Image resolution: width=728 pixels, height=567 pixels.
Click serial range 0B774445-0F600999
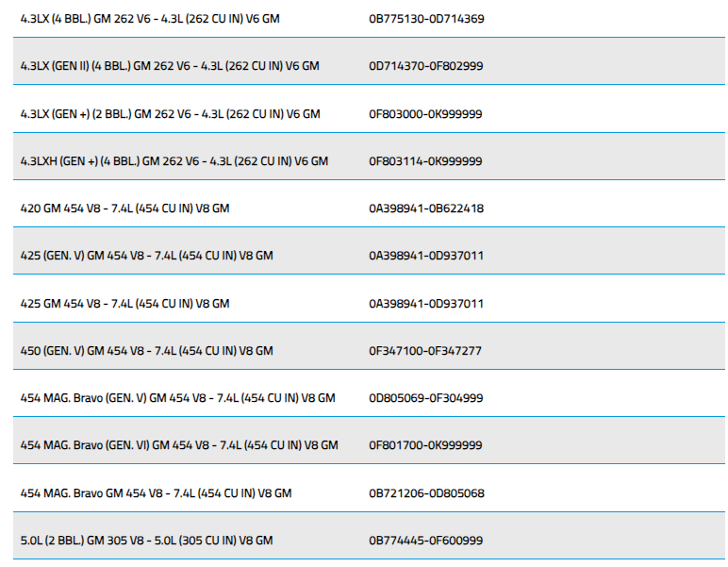coord(426,541)
